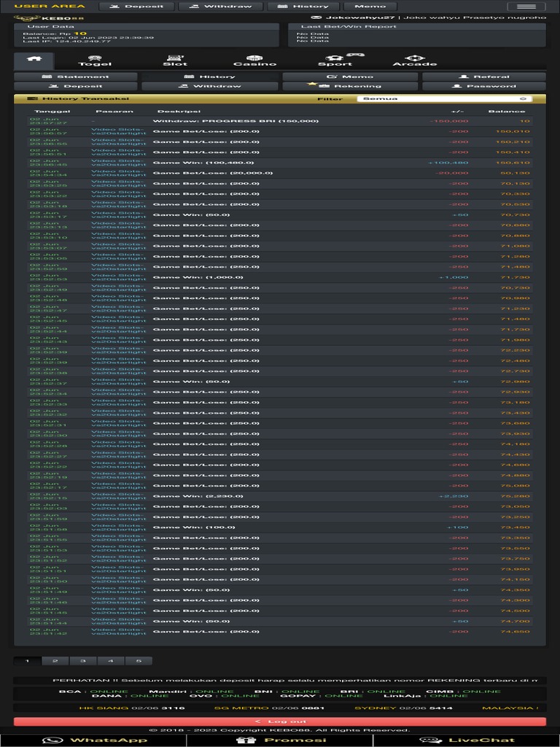
Task: Open Statement in the account menu
Action: (x=75, y=77)
